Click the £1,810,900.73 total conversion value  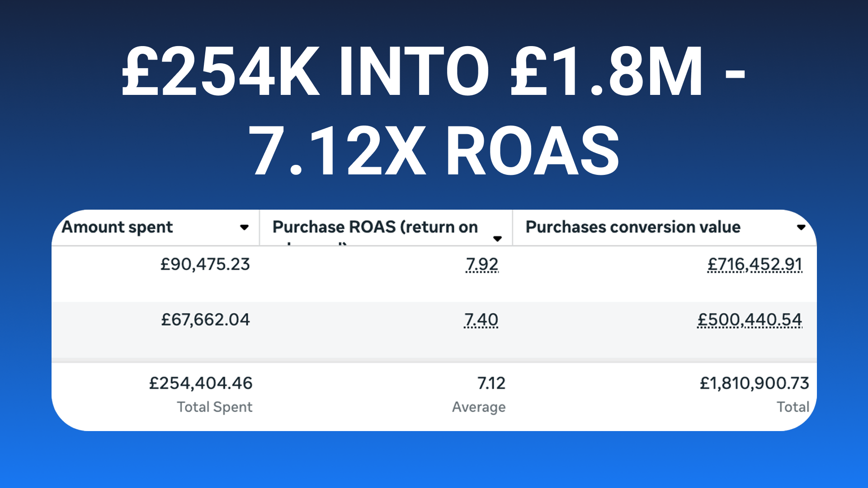(x=754, y=383)
